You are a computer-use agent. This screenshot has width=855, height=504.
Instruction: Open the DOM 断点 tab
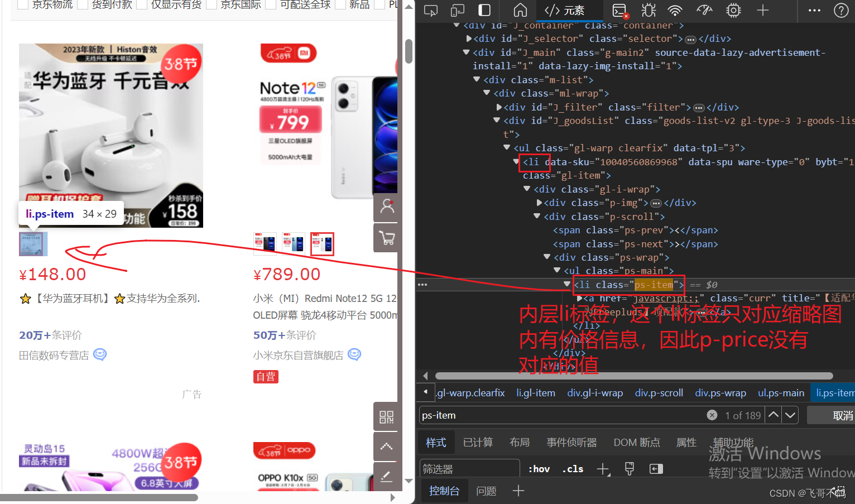(637, 443)
